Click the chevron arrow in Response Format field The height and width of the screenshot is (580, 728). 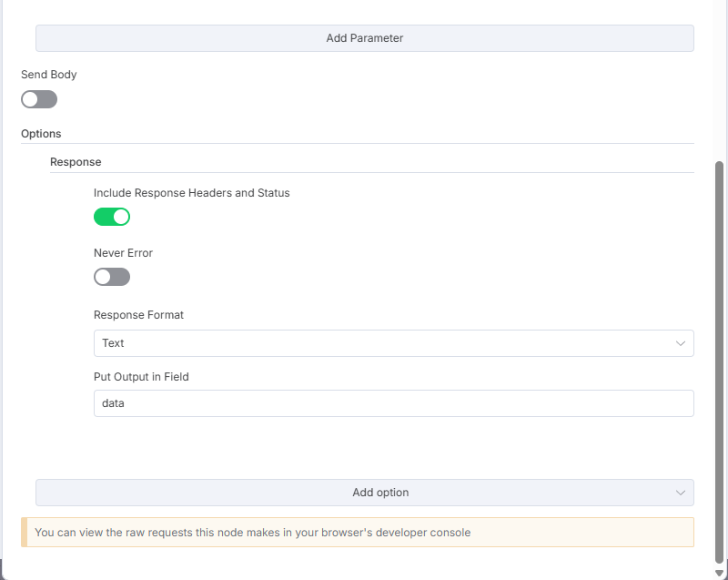(681, 343)
